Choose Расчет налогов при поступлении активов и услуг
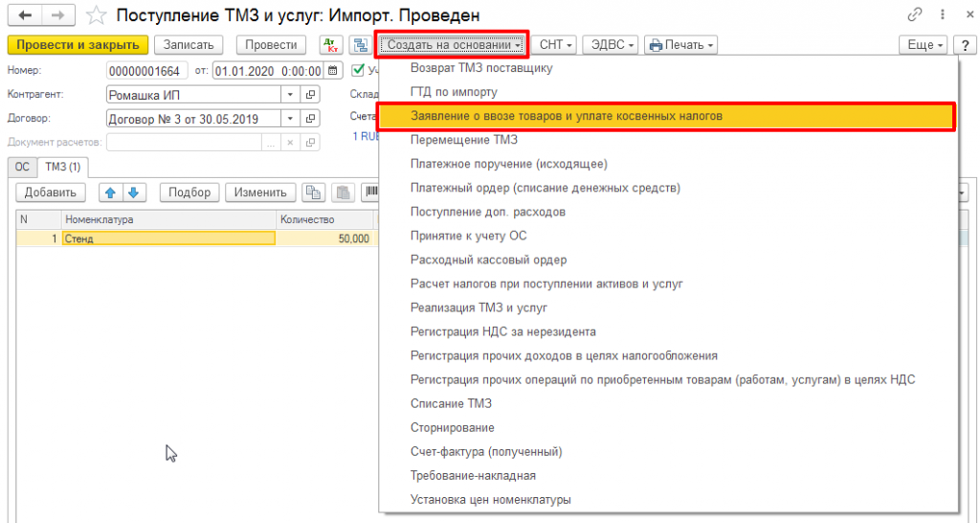This screenshot has width=980, height=523. [x=546, y=284]
